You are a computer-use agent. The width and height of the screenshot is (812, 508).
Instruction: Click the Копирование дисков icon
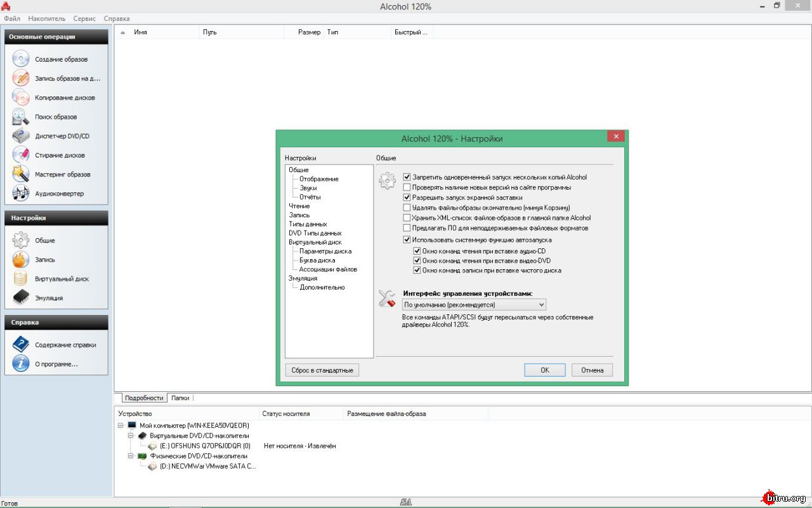(21, 98)
